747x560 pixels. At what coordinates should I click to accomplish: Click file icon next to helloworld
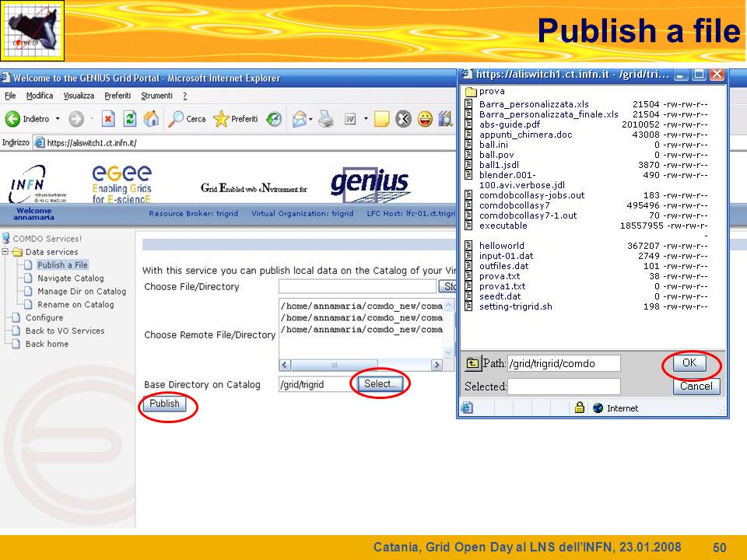pyautogui.click(x=468, y=246)
